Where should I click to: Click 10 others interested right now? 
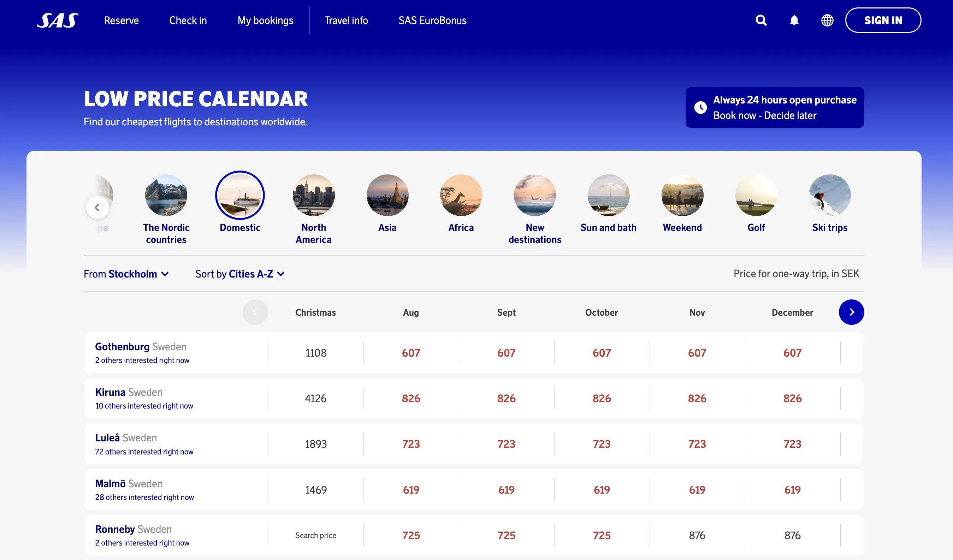point(144,406)
